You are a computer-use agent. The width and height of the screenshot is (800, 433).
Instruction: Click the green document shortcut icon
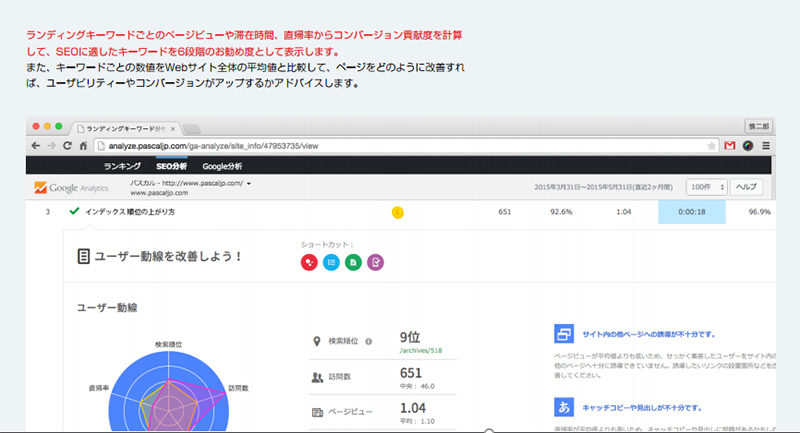353,262
